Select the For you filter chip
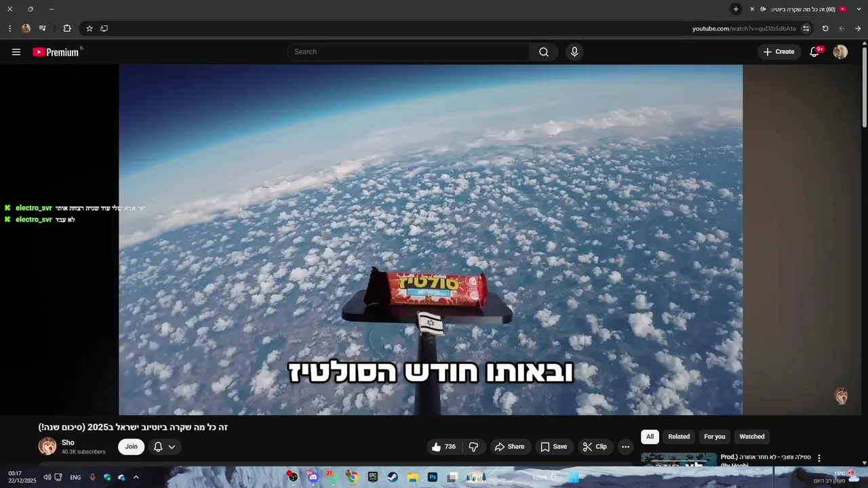 click(715, 436)
